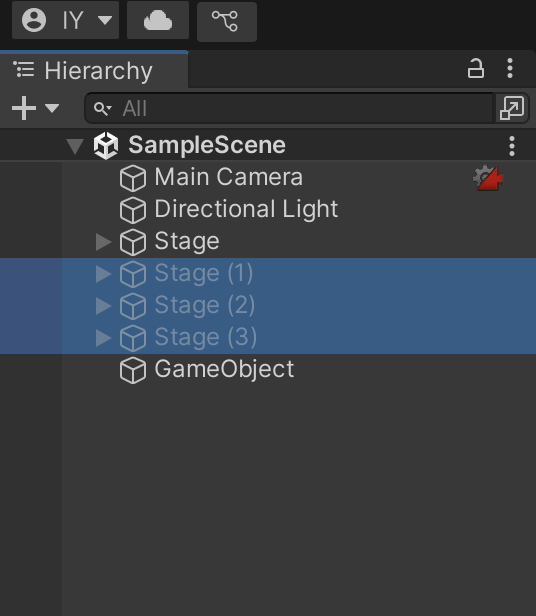This screenshot has height=616, width=536.
Task: Open the create dropdown arrow beside plus
Action: 52,108
